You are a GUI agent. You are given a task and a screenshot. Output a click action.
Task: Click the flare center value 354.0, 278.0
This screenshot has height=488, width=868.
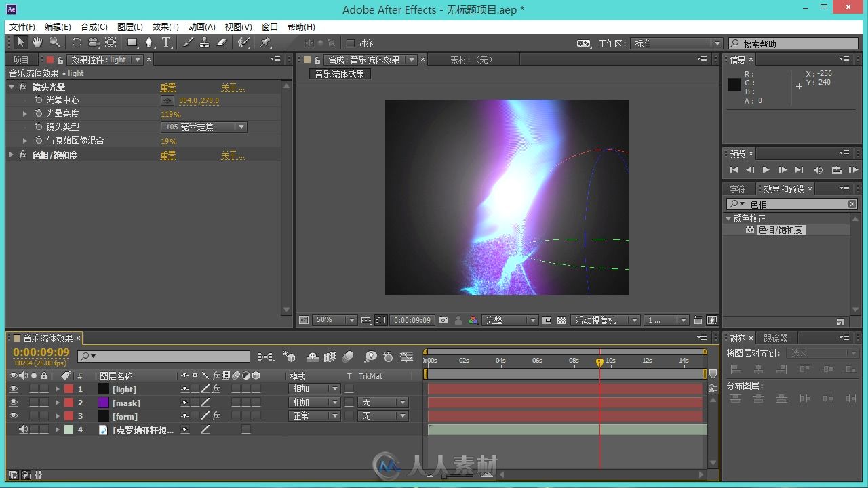pos(199,100)
